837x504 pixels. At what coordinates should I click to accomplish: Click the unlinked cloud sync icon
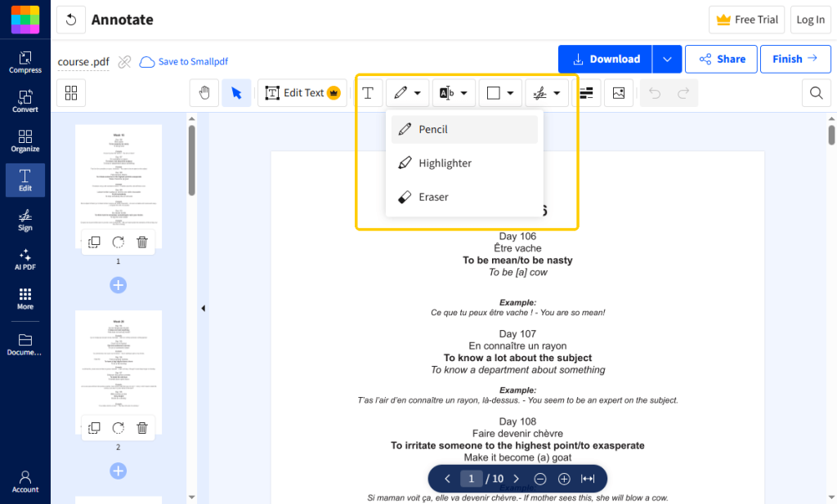tap(124, 62)
